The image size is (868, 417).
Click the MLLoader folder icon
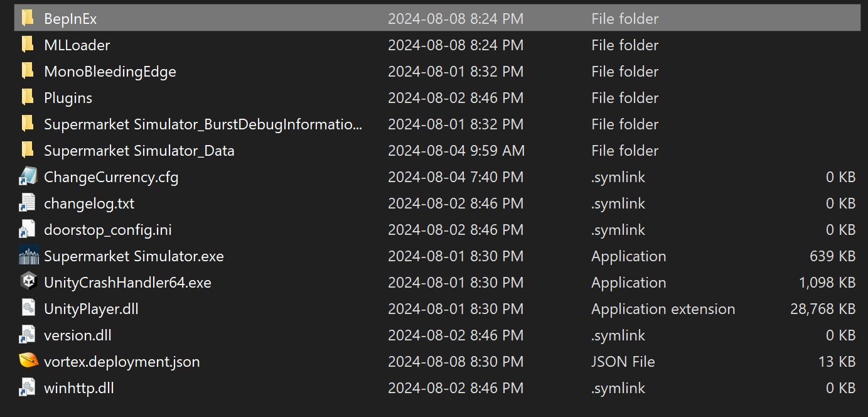click(28, 45)
